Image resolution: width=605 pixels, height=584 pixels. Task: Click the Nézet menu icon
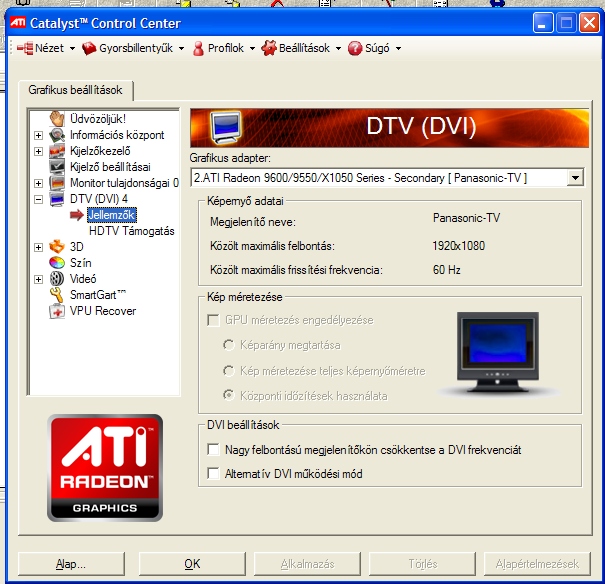coord(25,48)
